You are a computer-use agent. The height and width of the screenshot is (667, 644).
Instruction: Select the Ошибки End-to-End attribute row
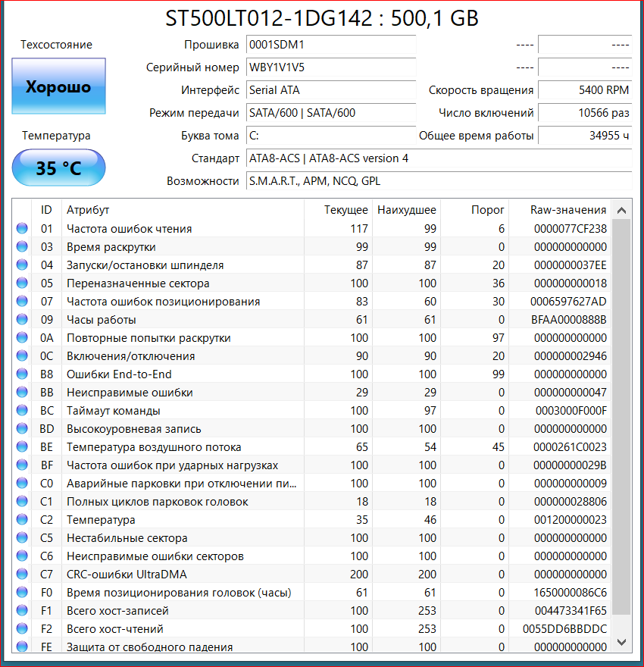(x=182, y=374)
